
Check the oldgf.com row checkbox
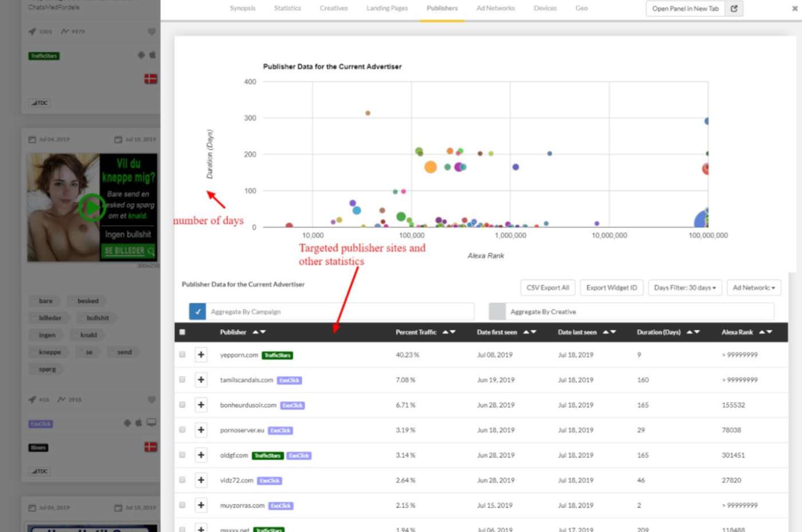tap(182, 455)
